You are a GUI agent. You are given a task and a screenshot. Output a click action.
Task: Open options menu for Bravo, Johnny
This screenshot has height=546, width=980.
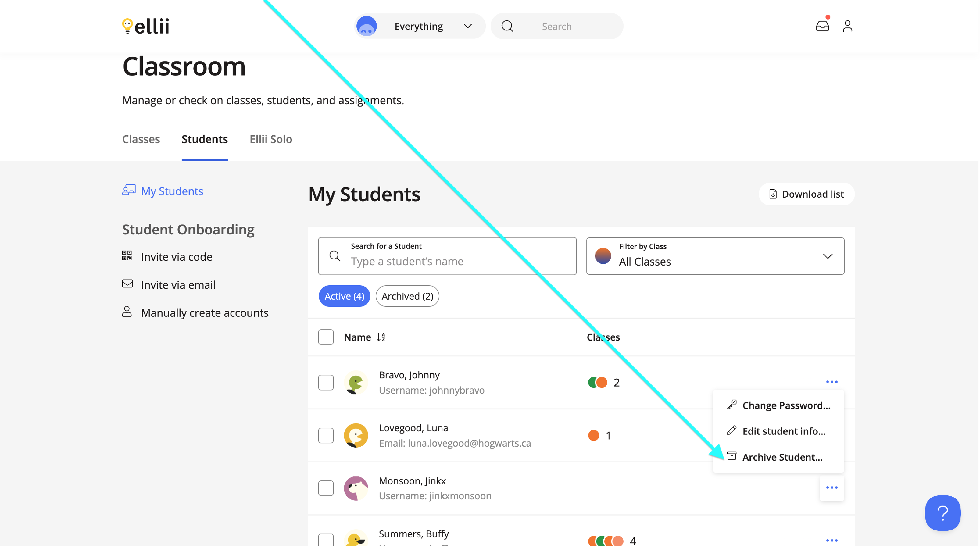pos(832,382)
